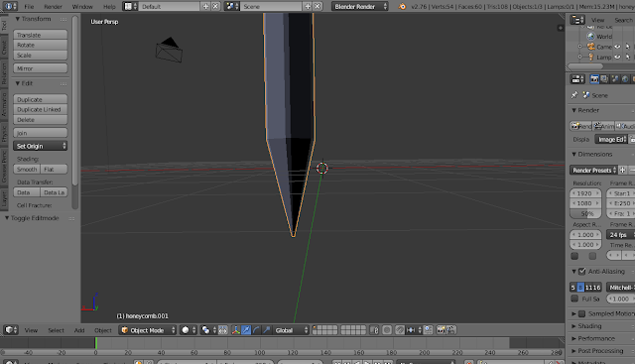635x364 pixels.
Task: Adjust the 50% resolution percentage slider
Action: tap(586, 213)
